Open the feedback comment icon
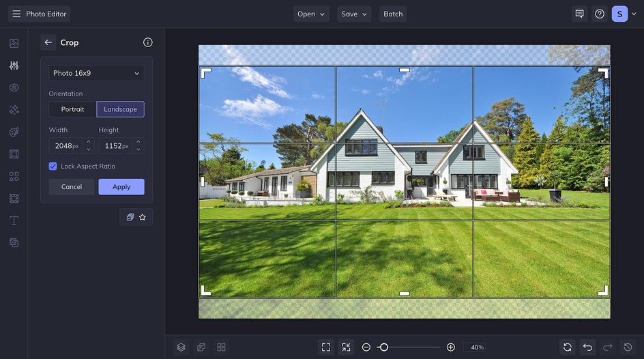Viewport: 644px width, 359px height. (579, 14)
